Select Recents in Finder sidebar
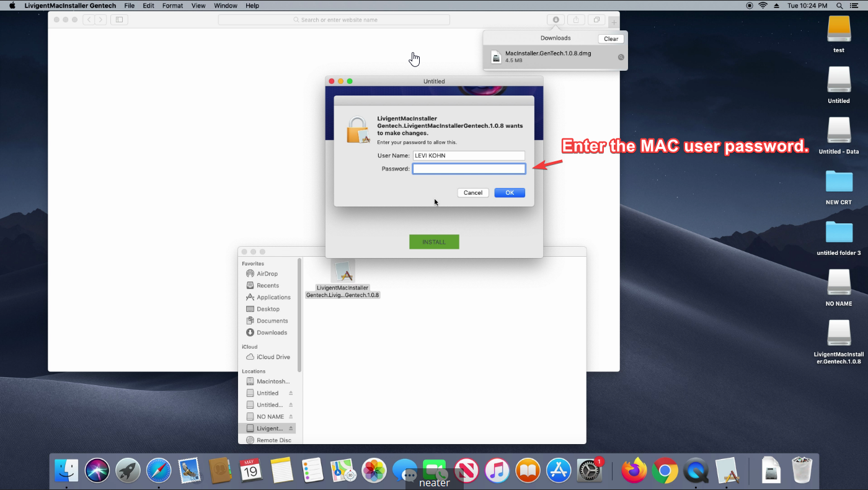868x490 pixels. point(268,285)
